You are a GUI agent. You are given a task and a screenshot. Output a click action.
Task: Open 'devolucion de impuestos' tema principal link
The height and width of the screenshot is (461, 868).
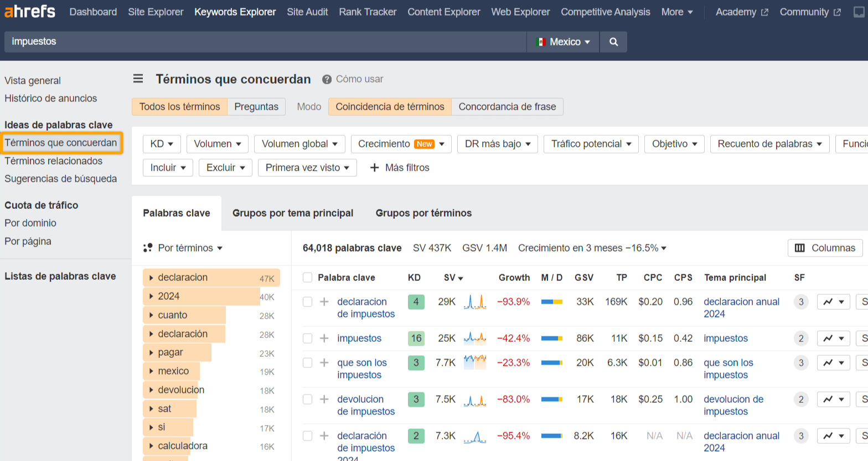[733, 405]
